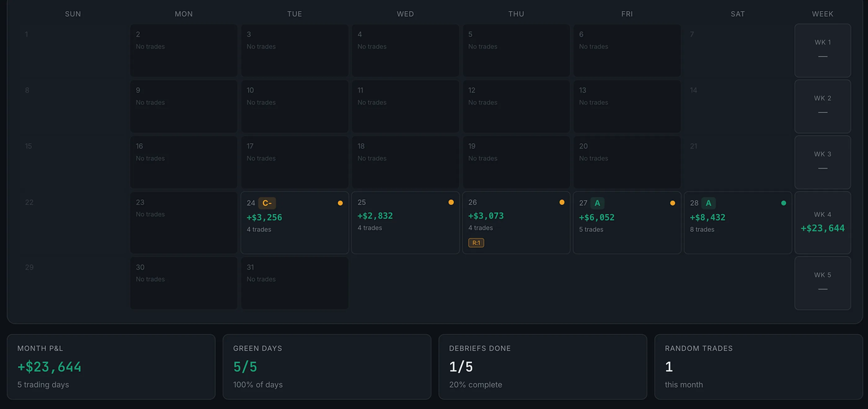Click the Random Trades stat card
The width and height of the screenshot is (868, 409).
[x=759, y=367]
